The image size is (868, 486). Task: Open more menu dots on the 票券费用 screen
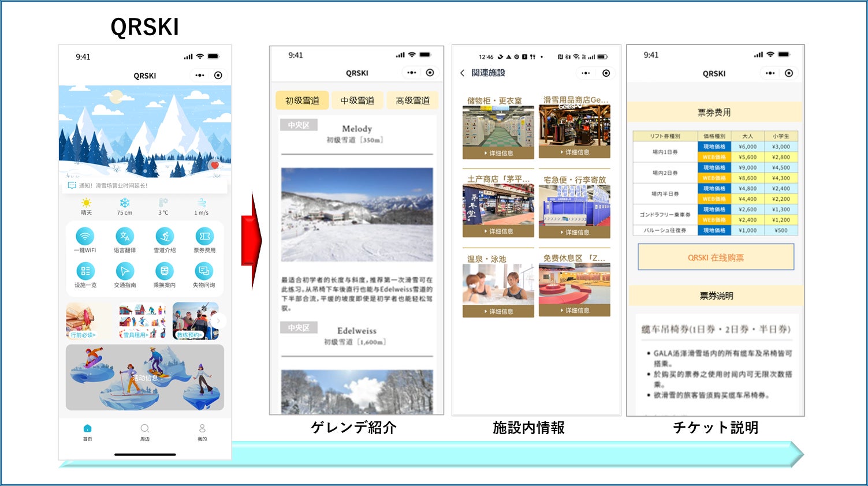(770, 73)
